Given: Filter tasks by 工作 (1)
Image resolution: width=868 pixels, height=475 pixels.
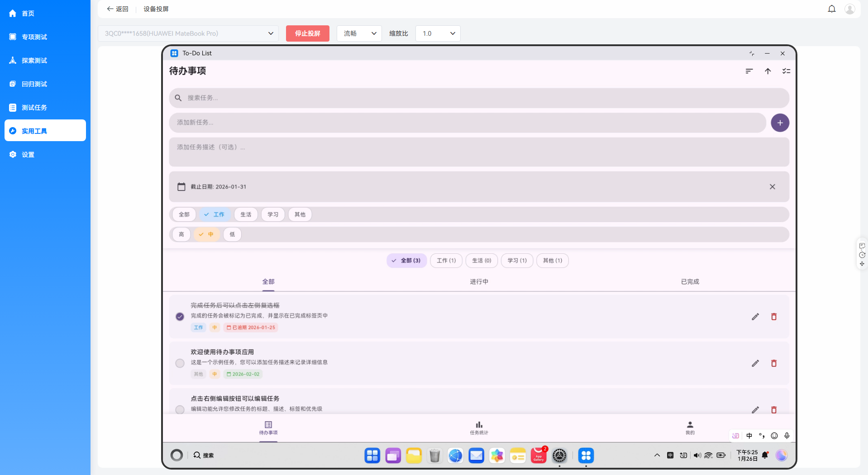Looking at the screenshot, I should (x=446, y=261).
